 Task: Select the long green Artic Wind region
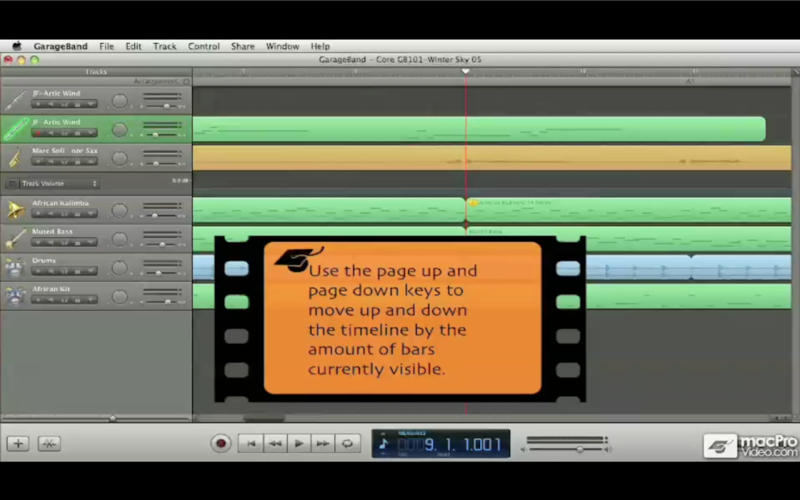click(479, 129)
